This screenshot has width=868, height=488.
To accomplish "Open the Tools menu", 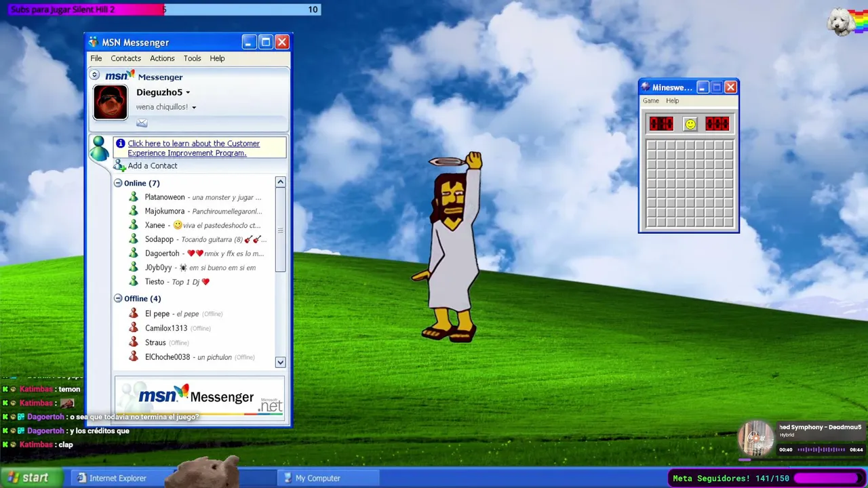I will (x=193, y=58).
